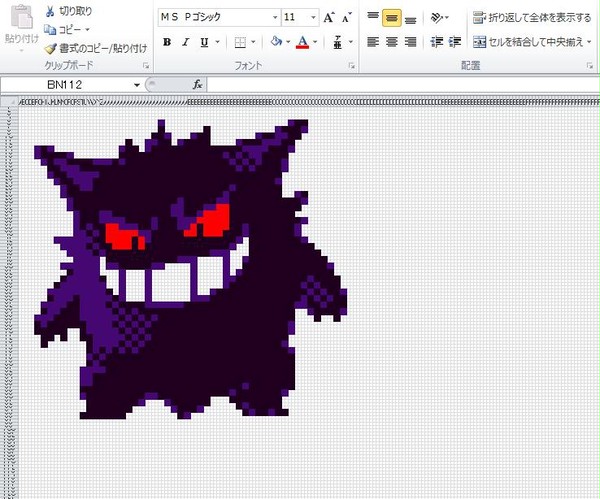The width and height of the screenshot is (600, 499).
Task: Click the Name Box showing BN112
Action: tap(65, 85)
